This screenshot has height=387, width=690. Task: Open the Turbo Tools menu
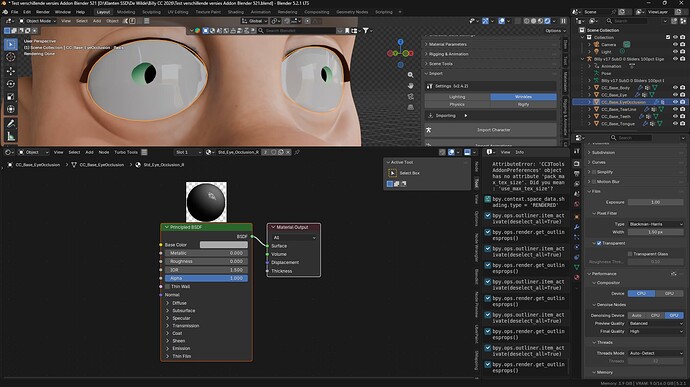click(x=126, y=152)
